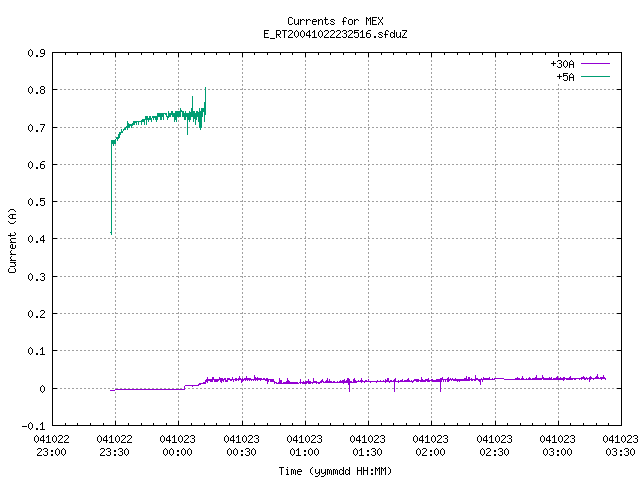Click the 'Time (yymmdd HH:MM)' x-axis label
The width and height of the screenshot is (640, 480).
335,471
